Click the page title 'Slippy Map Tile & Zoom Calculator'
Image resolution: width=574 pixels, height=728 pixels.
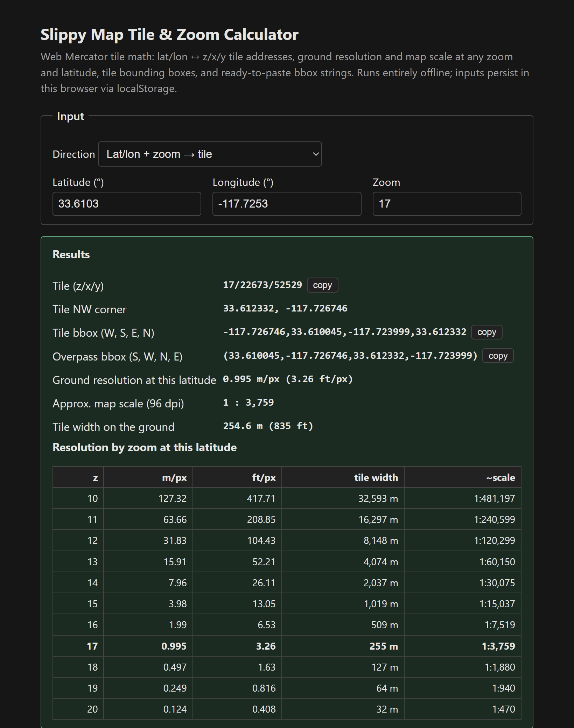[x=169, y=35]
